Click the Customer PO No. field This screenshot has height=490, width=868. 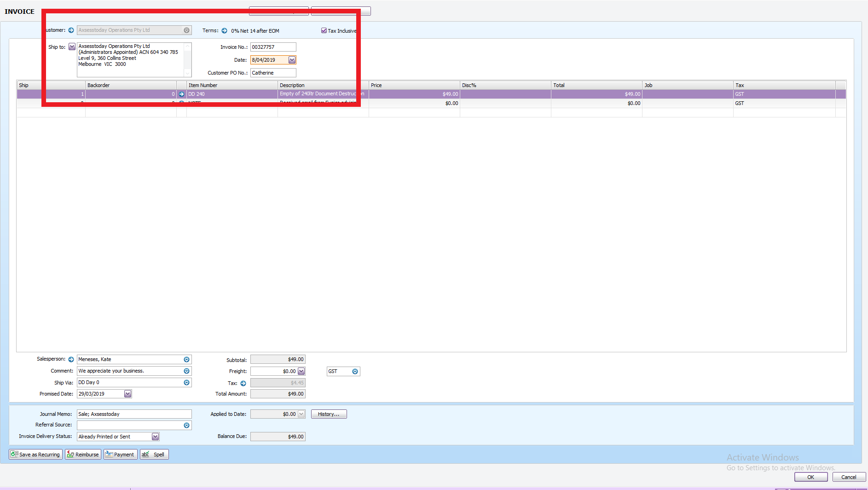[x=273, y=73]
